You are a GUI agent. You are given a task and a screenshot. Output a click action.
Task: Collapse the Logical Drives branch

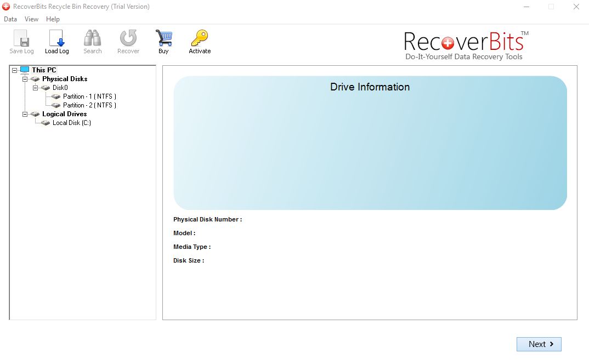click(x=24, y=113)
